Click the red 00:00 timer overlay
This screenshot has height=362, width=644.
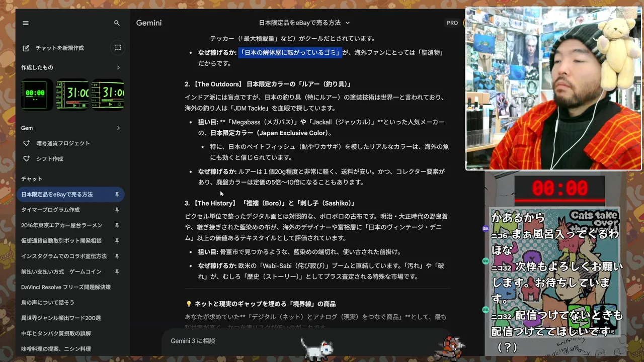point(559,189)
